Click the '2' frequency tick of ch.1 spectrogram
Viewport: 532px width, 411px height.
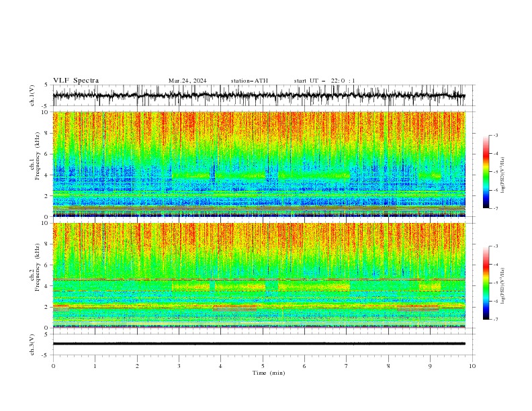tap(48, 195)
